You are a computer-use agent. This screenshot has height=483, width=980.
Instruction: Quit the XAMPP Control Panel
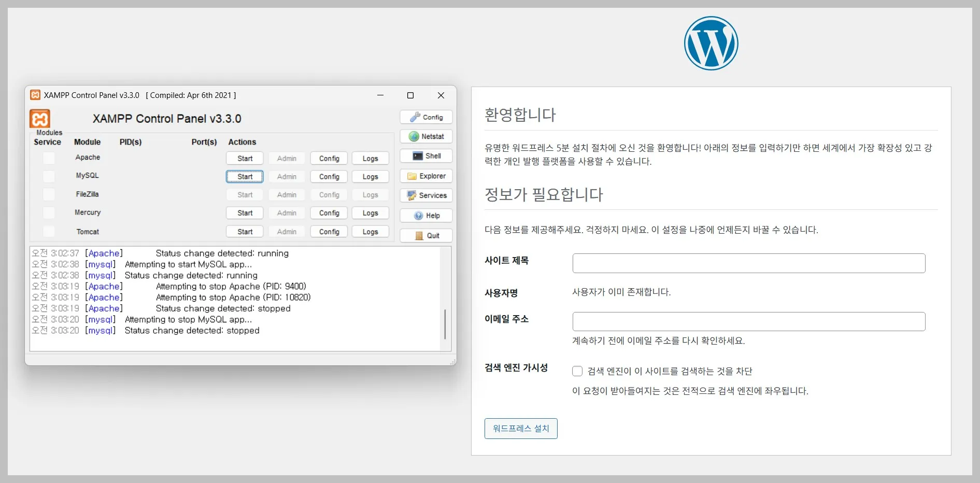pyautogui.click(x=426, y=235)
